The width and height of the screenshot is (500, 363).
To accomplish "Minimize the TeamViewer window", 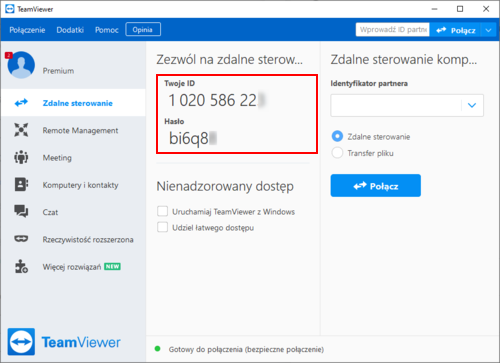I will (x=434, y=9).
